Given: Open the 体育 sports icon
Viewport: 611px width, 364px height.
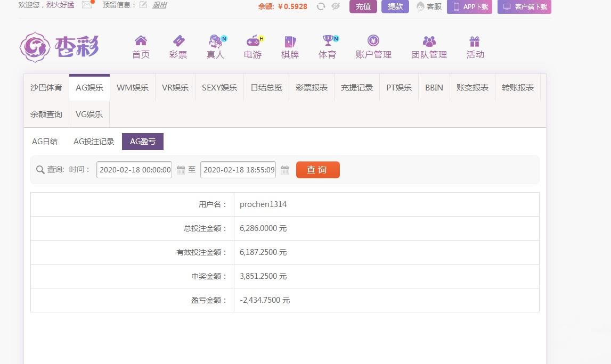Looking at the screenshot, I should (327, 46).
